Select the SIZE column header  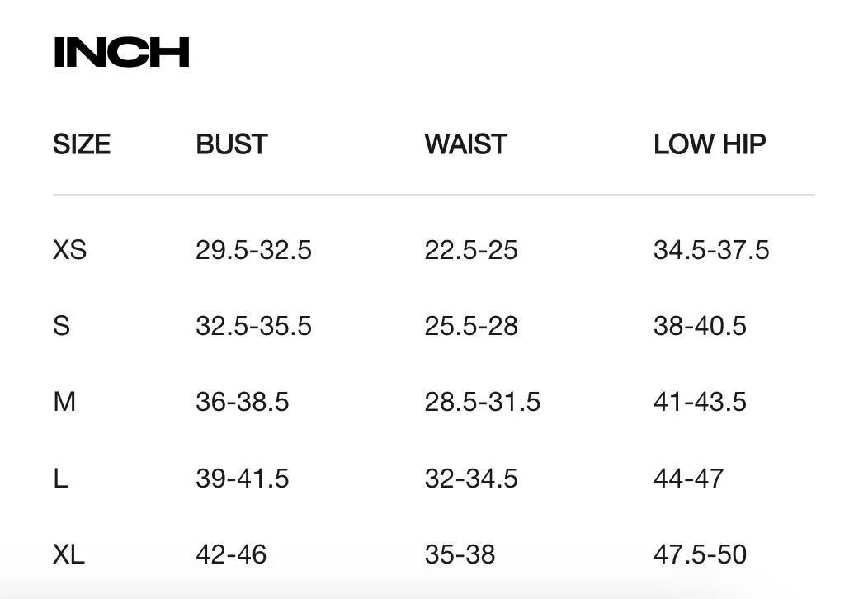[82, 144]
